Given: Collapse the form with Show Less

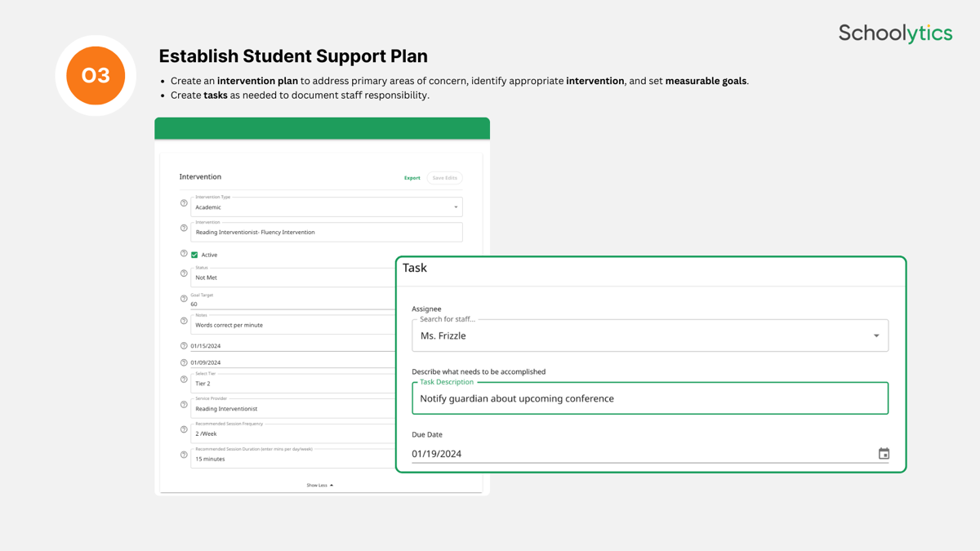Looking at the screenshot, I should click(x=319, y=485).
